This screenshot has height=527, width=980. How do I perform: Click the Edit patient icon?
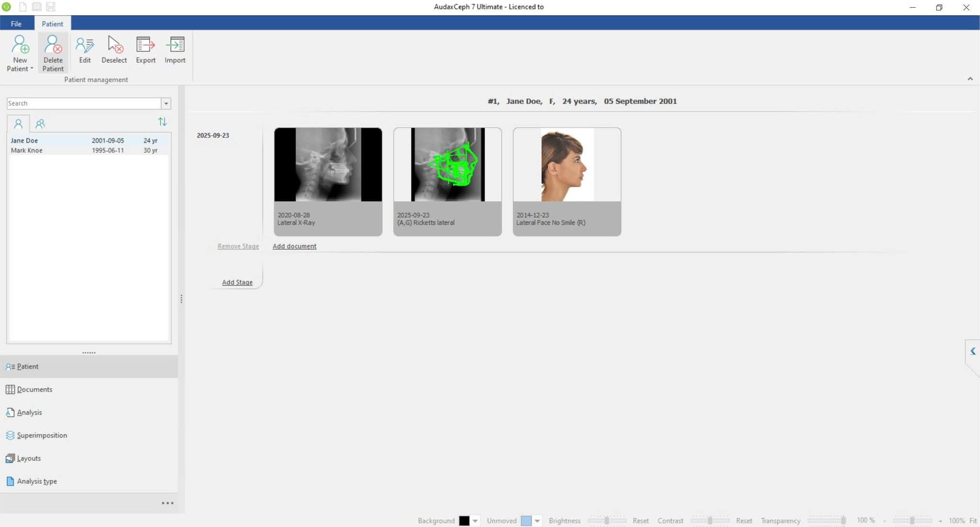[x=85, y=45]
